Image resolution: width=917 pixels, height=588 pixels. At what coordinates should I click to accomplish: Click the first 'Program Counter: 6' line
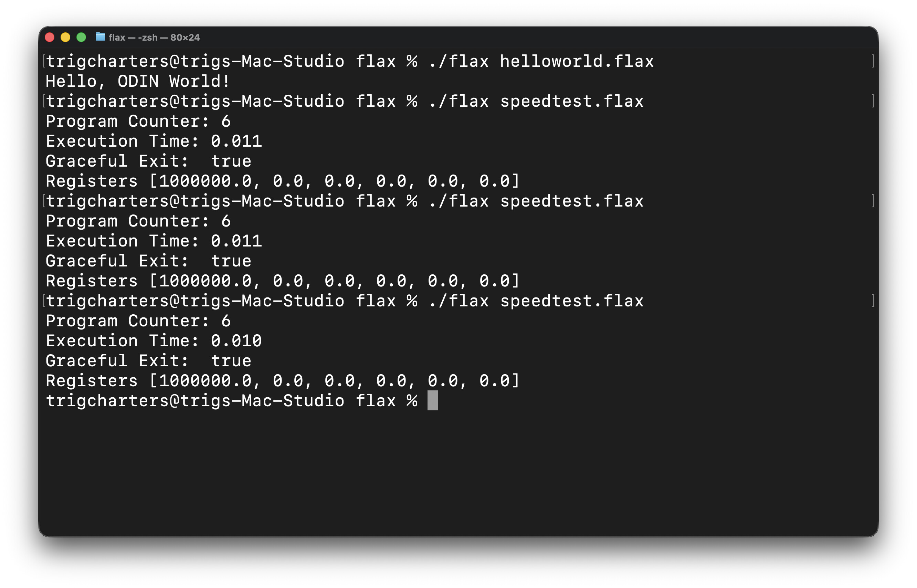click(x=138, y=121)
